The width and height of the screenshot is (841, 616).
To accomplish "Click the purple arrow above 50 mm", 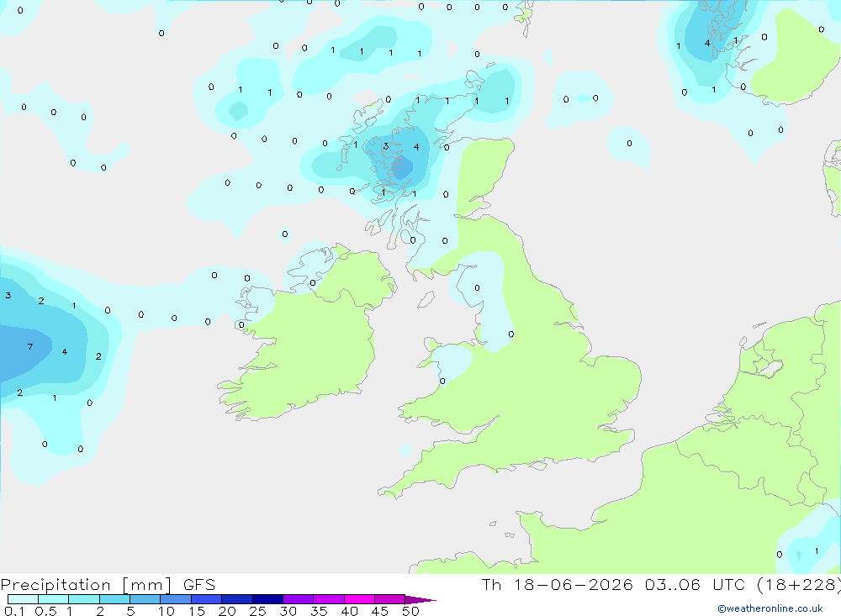I will click(x=420, y=599).
